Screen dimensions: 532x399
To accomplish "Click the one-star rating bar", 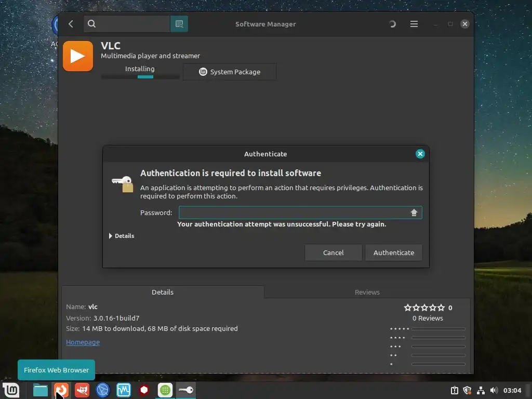I will [x=438, y=364].
